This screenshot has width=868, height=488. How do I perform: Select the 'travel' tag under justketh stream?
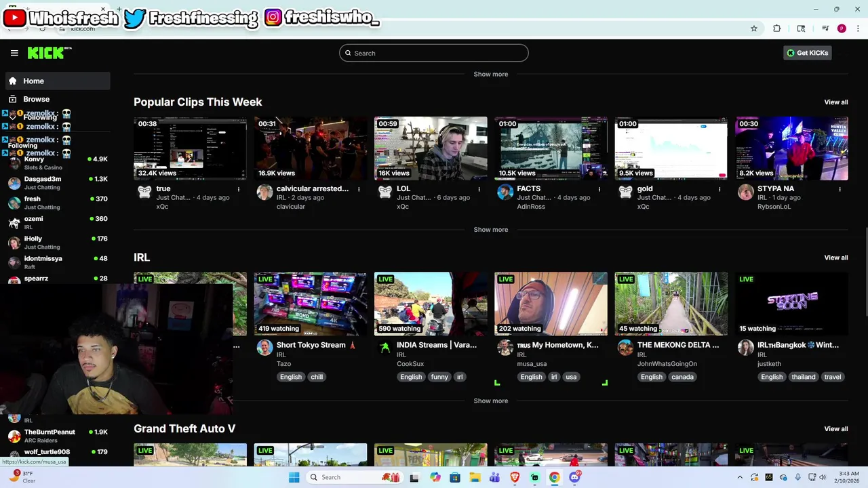(x=833, y=377)
